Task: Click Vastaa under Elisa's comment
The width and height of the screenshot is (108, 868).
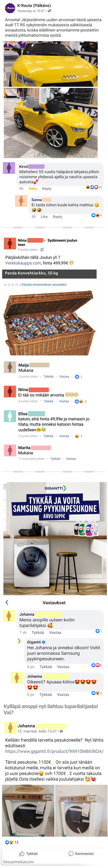Action: click(64, 436)
